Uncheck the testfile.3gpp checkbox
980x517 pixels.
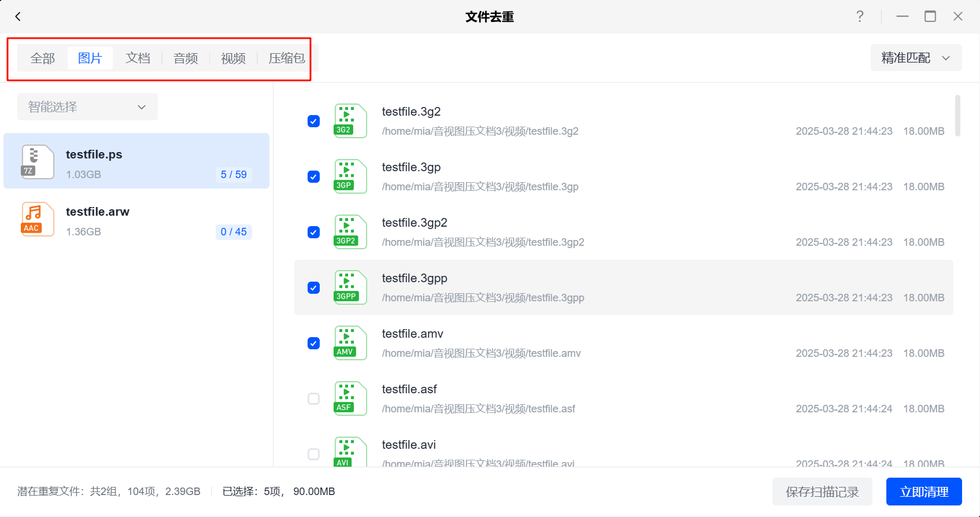tap(313, 288)
